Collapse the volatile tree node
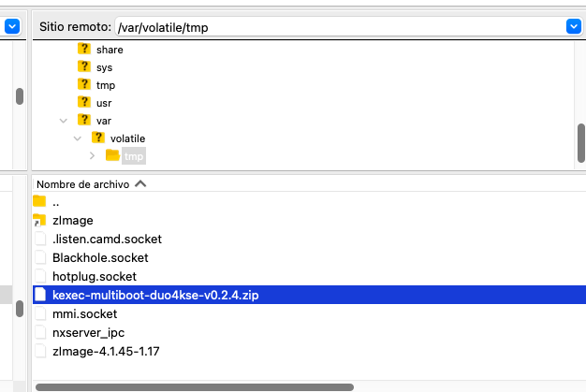Image resolution: width=586 pixels, height=392 pixels. point(78,138)
